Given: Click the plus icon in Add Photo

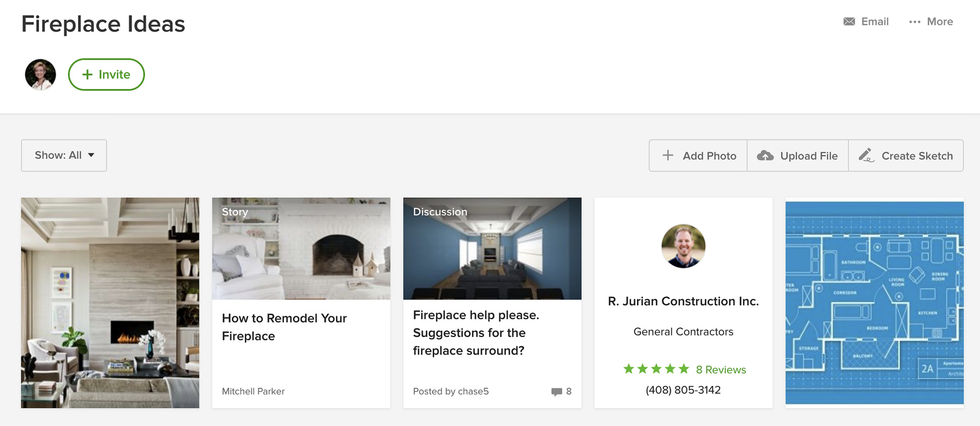Looking at the screenshot, I should pyautogui.click(x=668, y=156).
